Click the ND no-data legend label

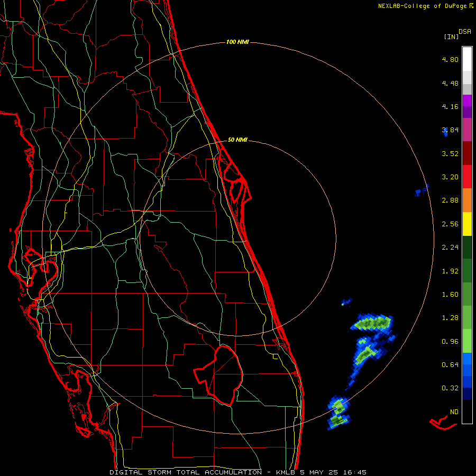coord(454,412)
